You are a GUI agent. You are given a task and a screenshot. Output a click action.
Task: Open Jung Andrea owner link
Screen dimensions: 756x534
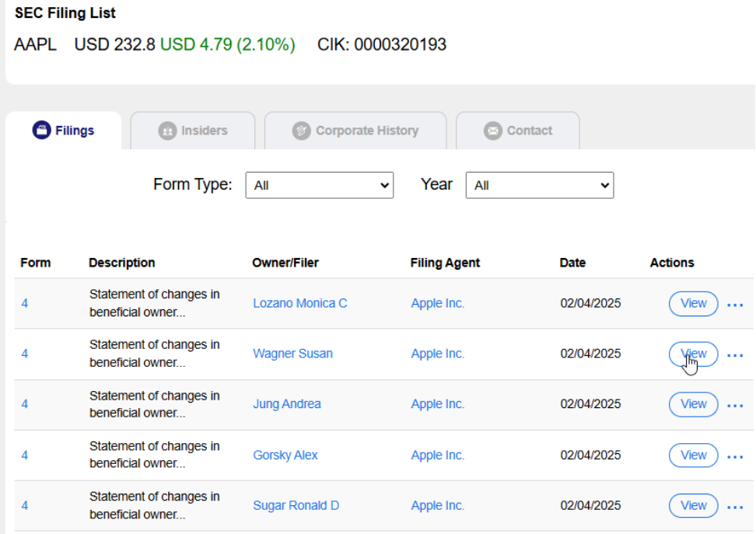click(x=286, y=404)
